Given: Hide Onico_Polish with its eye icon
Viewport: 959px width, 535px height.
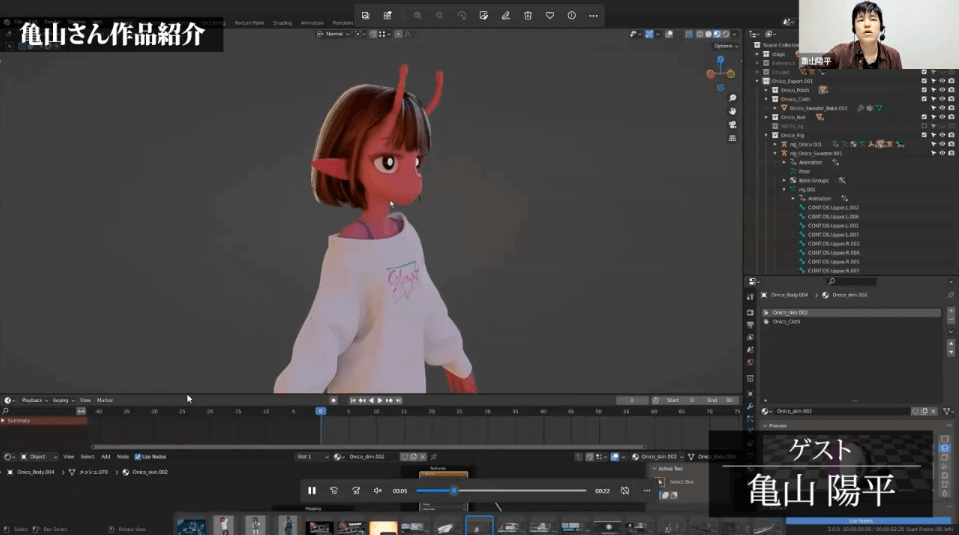Looking at the screenshot, I should [x=942, y=90].
